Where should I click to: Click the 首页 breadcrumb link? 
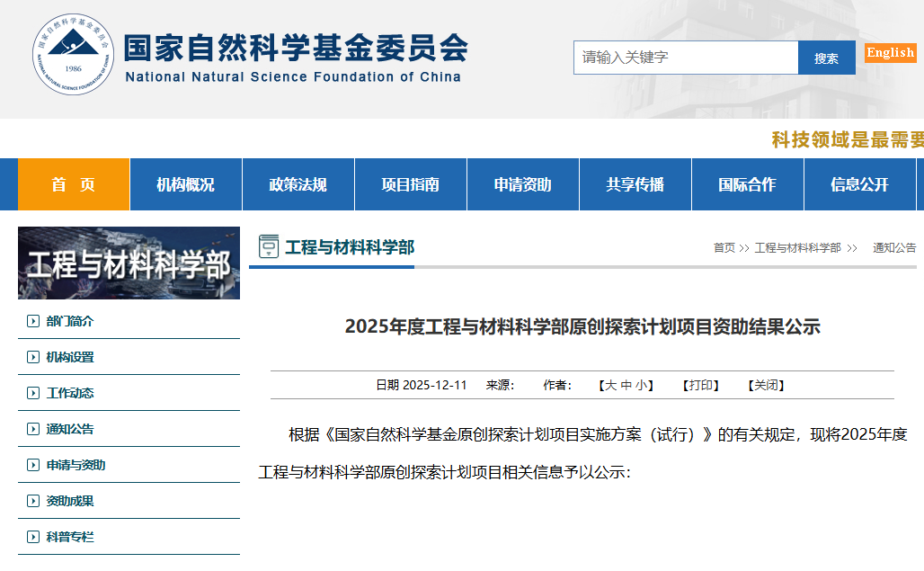pyautogui.click(x=724, y=248)
